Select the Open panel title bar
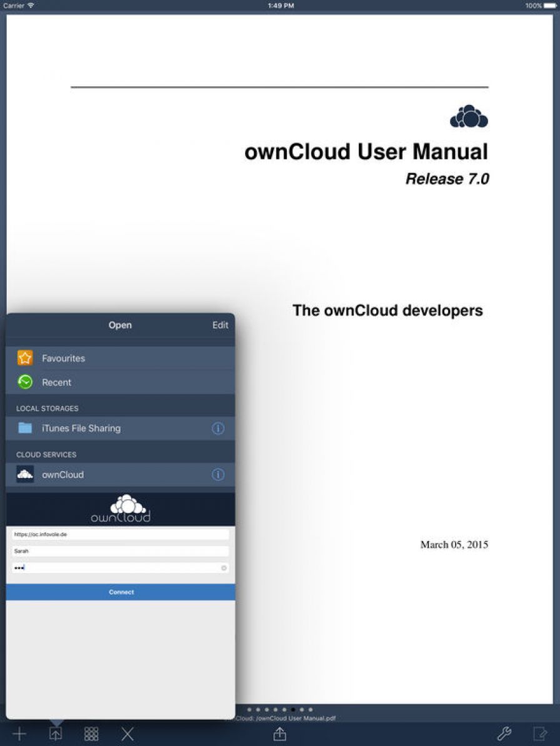Screen dimensions: 560x746 point(120,325)
